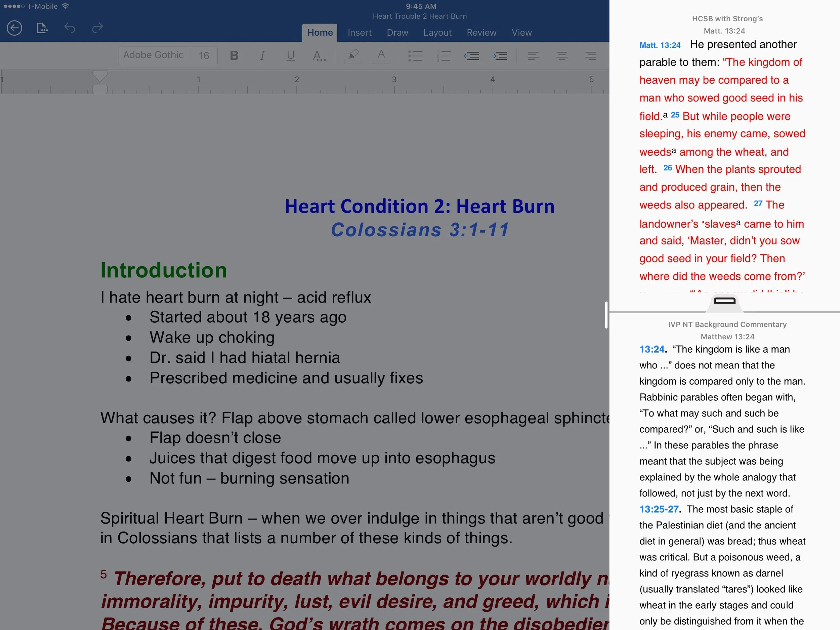Click the Undo arrow
Viewport: 840px width, 630px height.
click(70, 28)
